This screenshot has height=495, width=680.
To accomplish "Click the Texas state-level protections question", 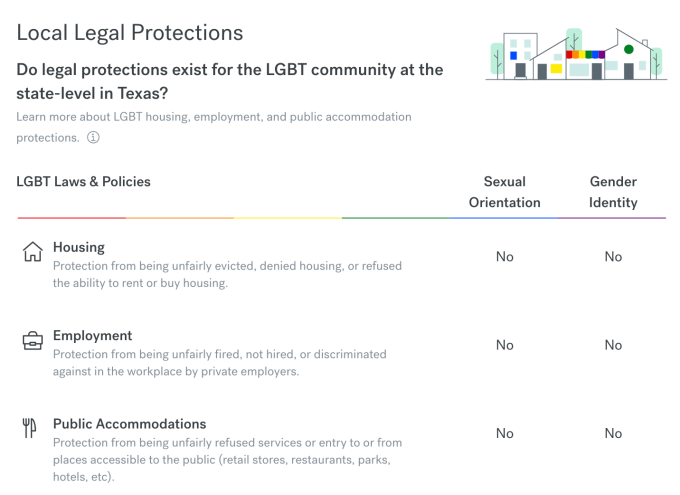I will point(229,81).
